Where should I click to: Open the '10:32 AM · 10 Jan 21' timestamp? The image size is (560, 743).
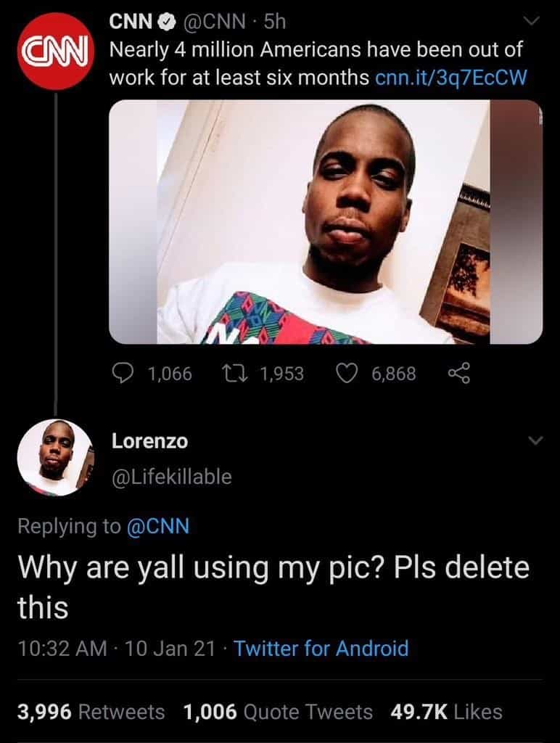(116, 648)
